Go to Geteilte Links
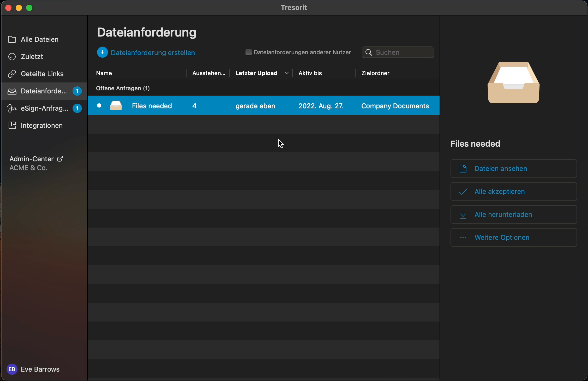The height and width of the screenshot is (381, 588). (44, 74)
